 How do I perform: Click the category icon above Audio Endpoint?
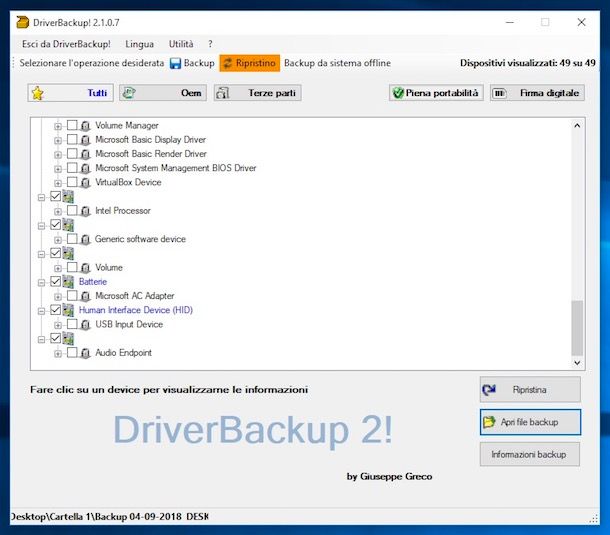point(68,339)
